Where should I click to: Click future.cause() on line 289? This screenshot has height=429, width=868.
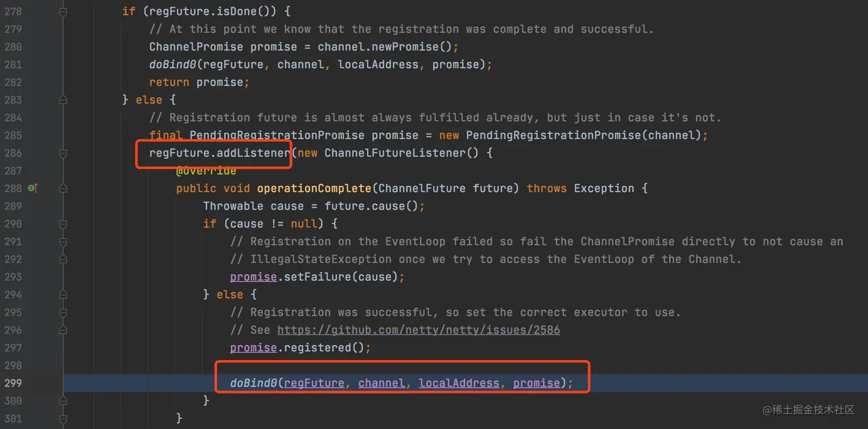(371, 206)
